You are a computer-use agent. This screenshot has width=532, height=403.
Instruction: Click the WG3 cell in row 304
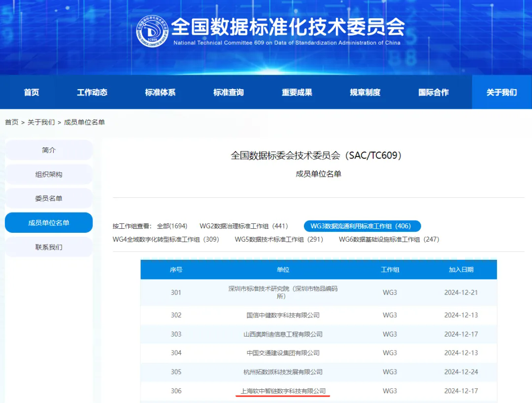(390, 353)
